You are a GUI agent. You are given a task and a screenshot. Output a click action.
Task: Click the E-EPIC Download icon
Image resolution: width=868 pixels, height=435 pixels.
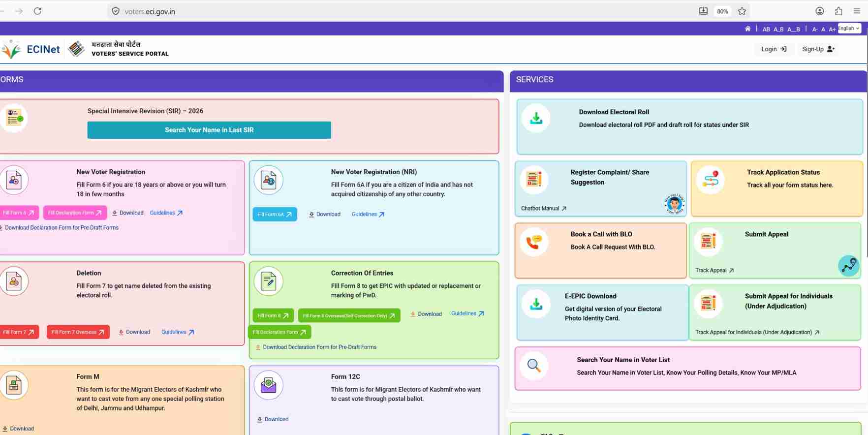point(536,304)
